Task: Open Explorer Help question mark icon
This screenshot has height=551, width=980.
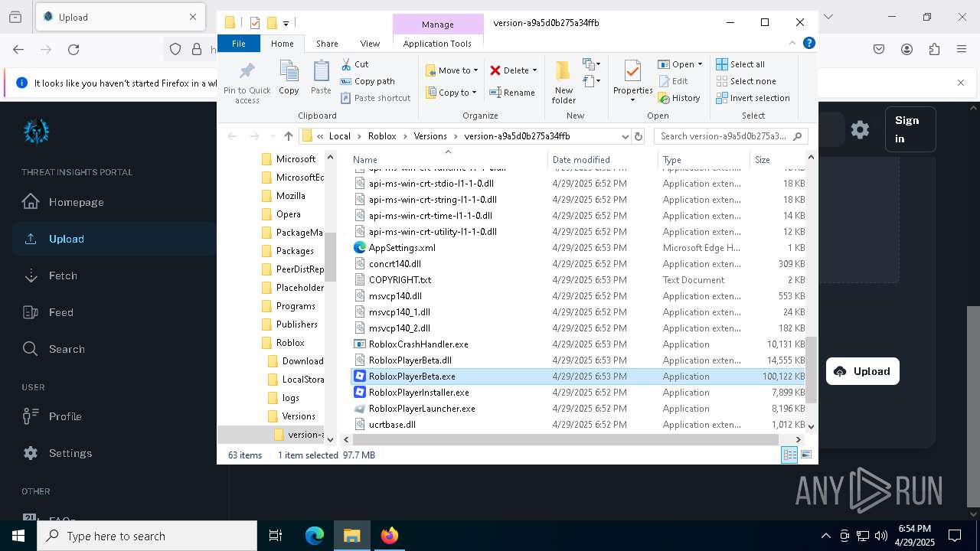Action: [x=808, y=44]
